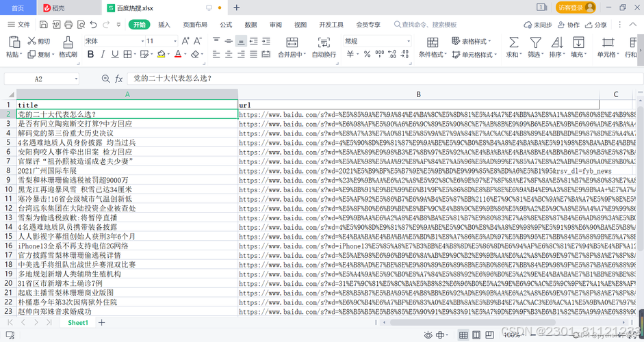Click the Filter (筛选) funnel icon
This screenshot has height=342, width=644.
535,47
